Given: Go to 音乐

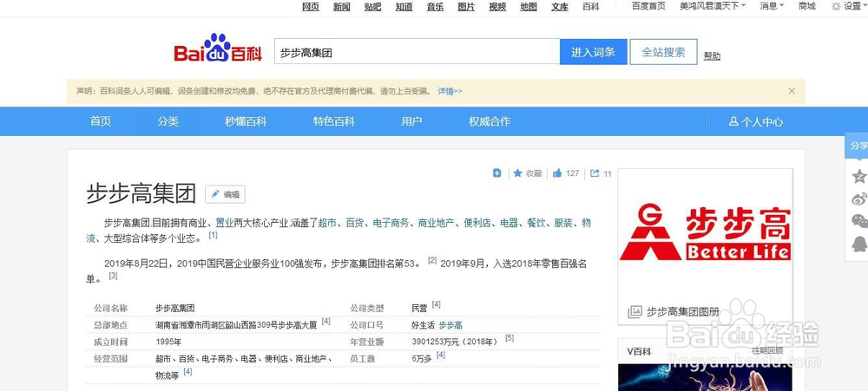Looking at the screenshot, I should coord(435,7).
